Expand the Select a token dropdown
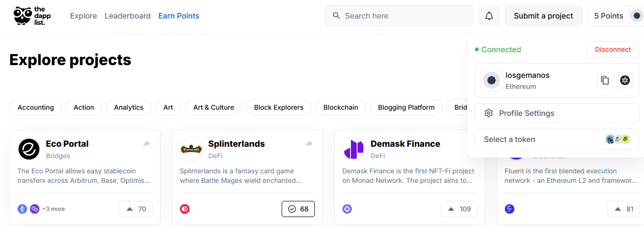The width and height of the screenshot is (644, 227). pyautogui.click(x=557, y=139)
